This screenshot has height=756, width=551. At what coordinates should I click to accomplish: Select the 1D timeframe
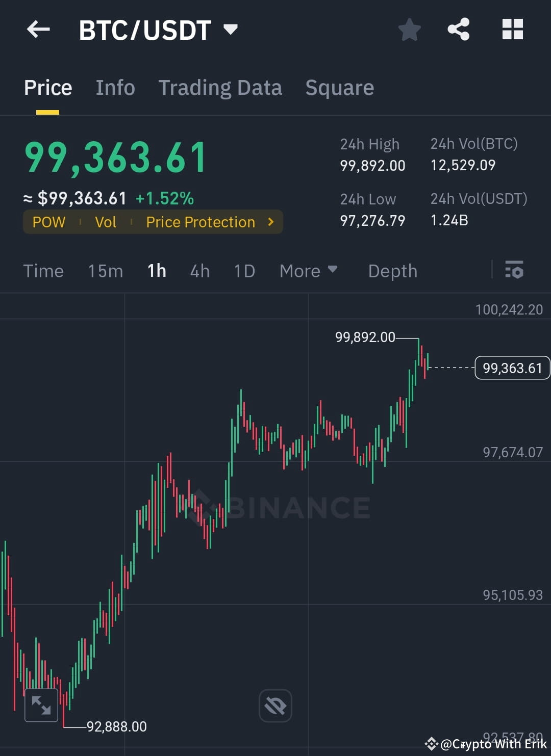point(244,271)
